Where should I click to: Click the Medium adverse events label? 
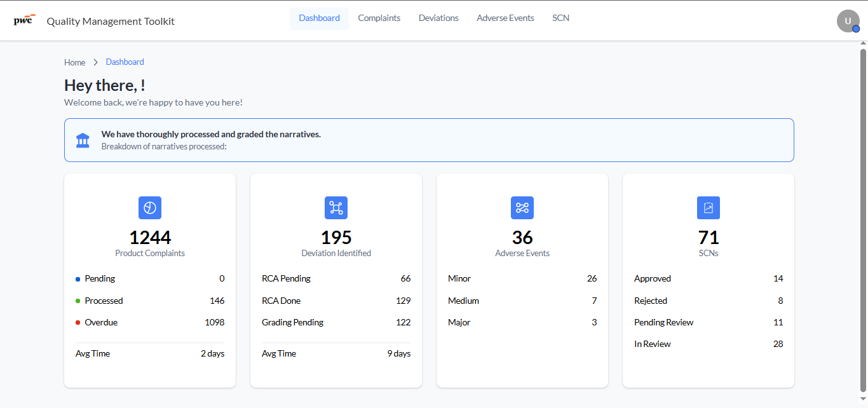pyautogui.click(x=463, y=301)
